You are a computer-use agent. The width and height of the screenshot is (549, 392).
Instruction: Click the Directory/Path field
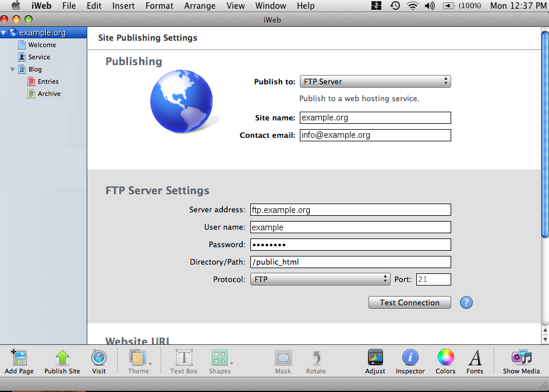click(350, 262)
